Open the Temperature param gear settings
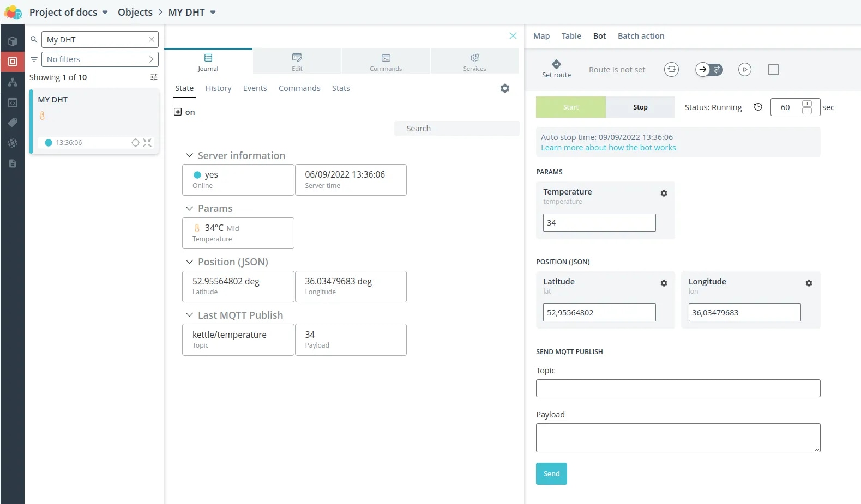 pyautogui.click(x=664, y=193)
